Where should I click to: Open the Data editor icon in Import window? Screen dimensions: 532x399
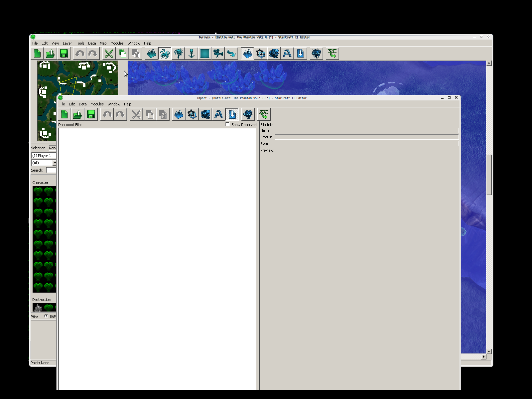[205, 115]
